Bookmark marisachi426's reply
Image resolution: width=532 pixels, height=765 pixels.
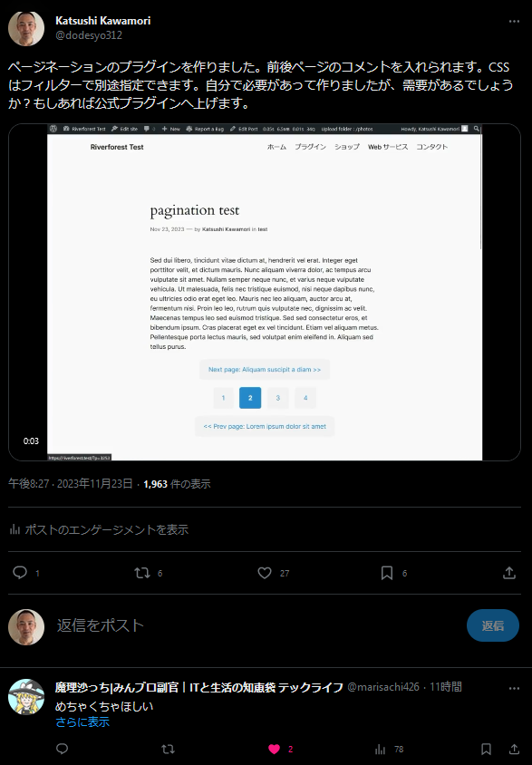click(486, 749)
